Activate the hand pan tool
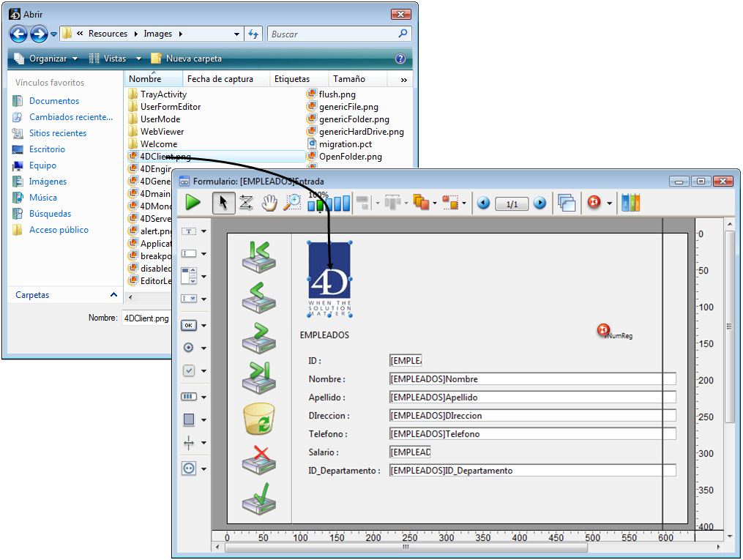This screenshot has width=743, height=560. click(x=269, y=203)
